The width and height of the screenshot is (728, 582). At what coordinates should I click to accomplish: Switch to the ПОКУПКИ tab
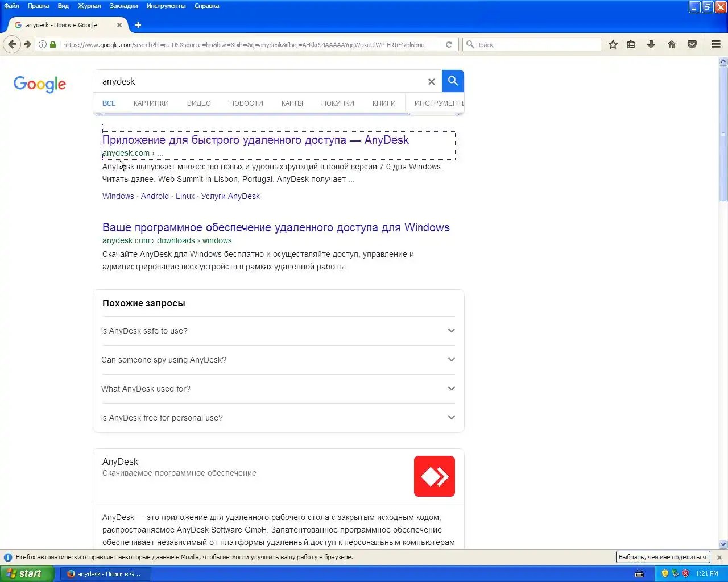(338, 103)
